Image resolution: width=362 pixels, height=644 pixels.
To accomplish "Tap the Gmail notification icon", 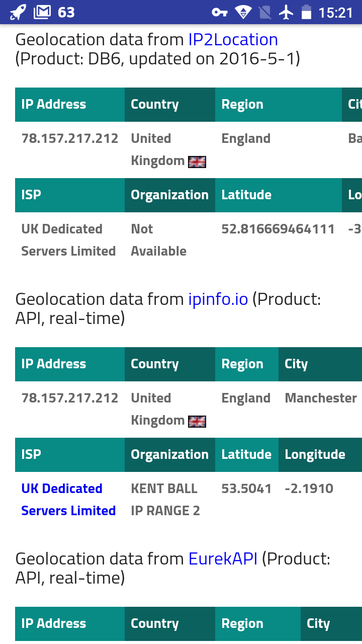I will (42, 12).
